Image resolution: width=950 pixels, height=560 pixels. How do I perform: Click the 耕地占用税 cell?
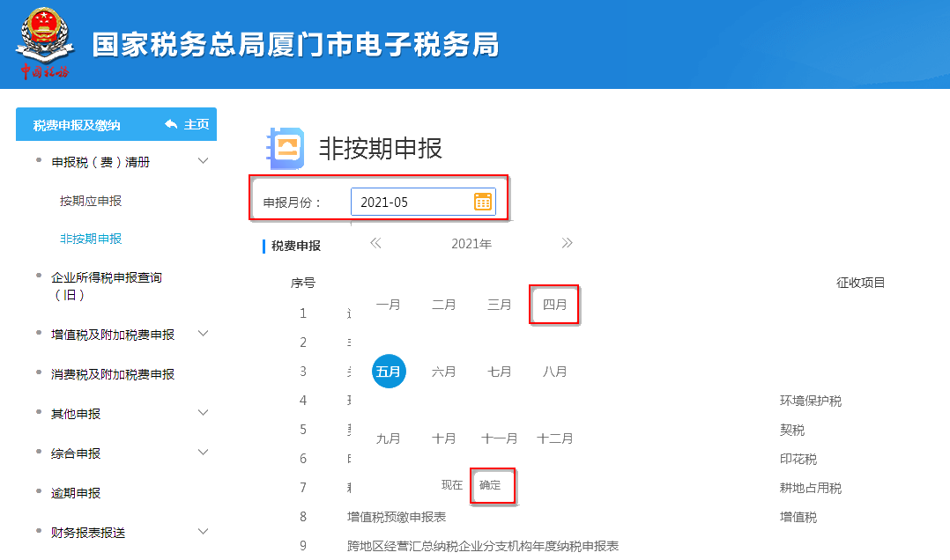click(811, 488)
